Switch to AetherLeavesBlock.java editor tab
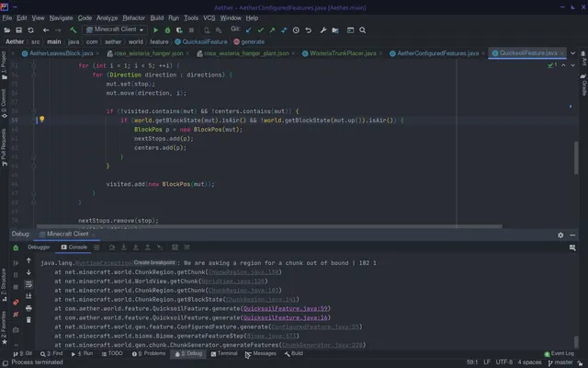This screenshot has width=588, height=368. pos(61,53)
